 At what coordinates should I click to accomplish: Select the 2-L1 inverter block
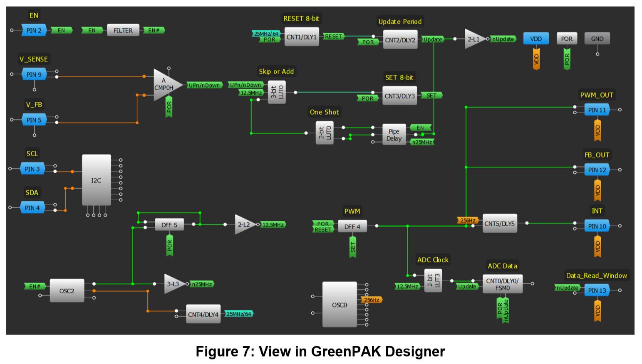pyautogui.click(x=472, y=39)
